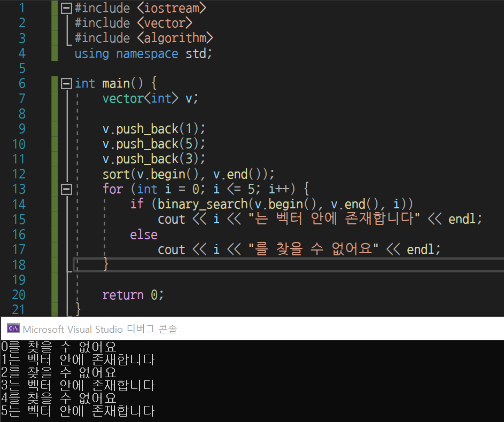Screen dimensions: 504x422
Task: Click on '#include <iostream>' text
Action: tap(140, 9)
